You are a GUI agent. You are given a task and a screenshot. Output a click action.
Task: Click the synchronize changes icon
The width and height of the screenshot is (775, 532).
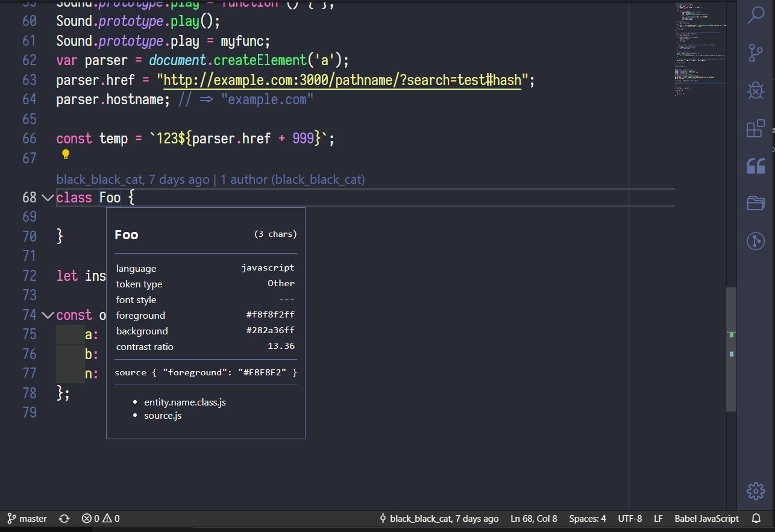point(64,518)
